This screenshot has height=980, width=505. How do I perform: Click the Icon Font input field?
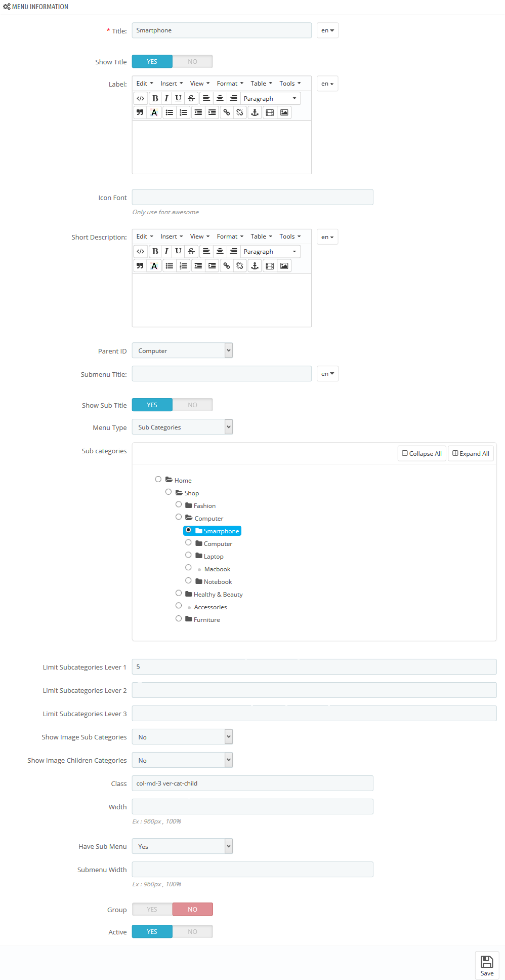click(252, 197)
